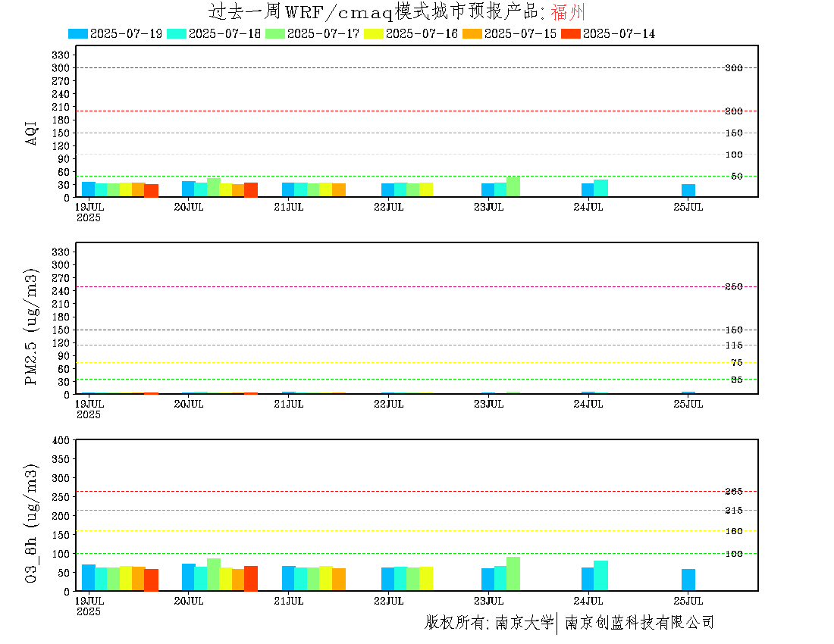Click the yellow 22JUL bar in O3_8h chart
834x644 pixels.
click(426, 579)
